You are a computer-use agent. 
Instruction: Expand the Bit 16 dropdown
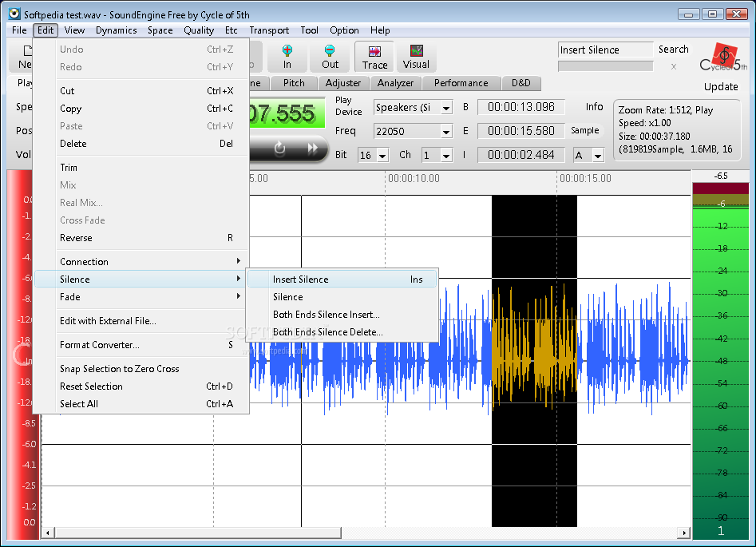(x=383, y=156)
